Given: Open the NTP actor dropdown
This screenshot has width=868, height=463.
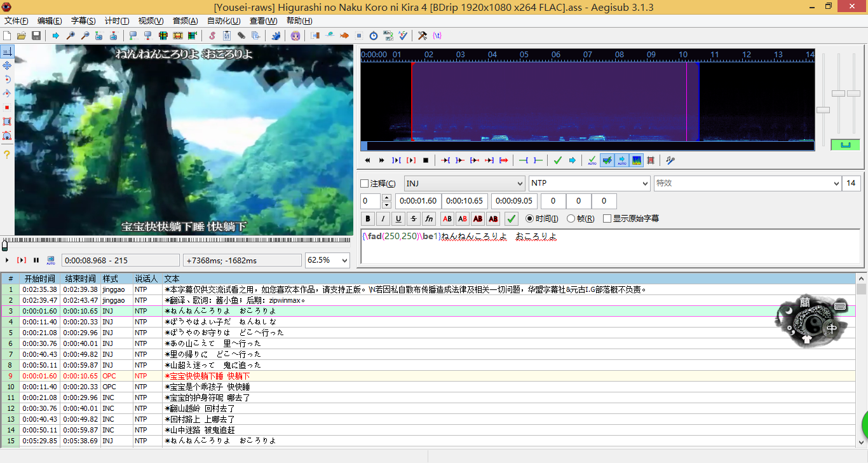Looking at the screenshot, I should click(590, 183).
